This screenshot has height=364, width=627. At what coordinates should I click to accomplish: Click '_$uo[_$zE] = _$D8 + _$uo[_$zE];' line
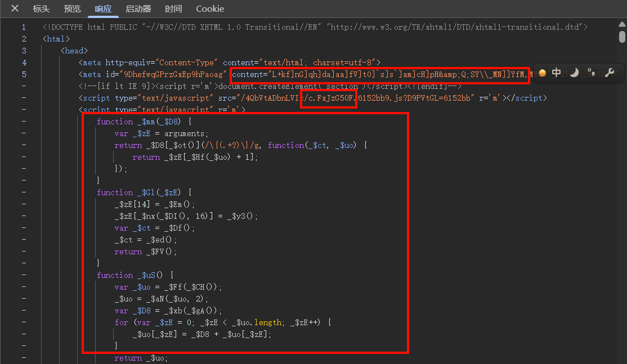point(202,334)
